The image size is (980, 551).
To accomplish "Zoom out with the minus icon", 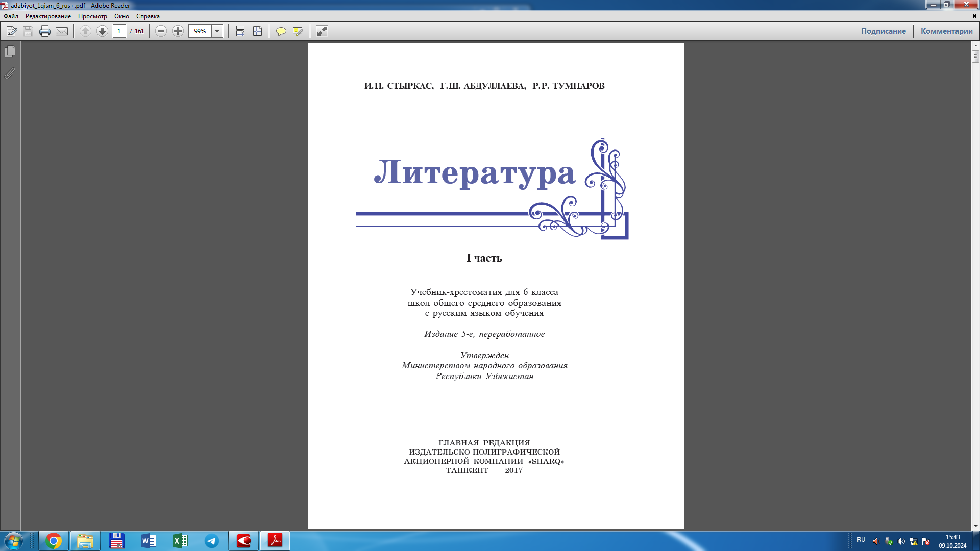I will tap(161, 31).
